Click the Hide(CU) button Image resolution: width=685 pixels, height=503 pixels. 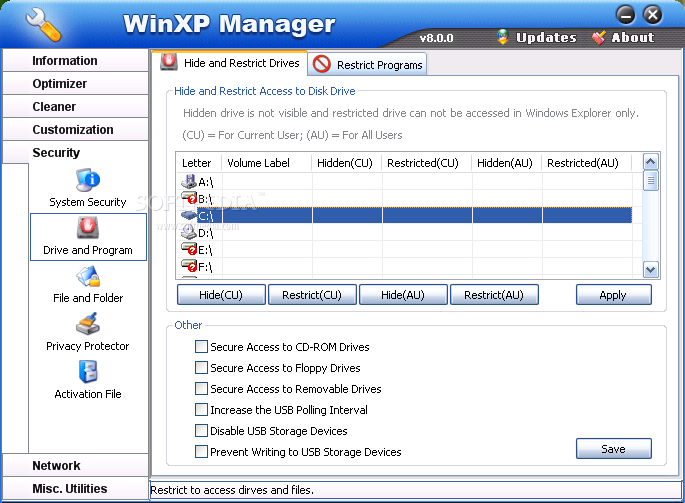[221, 295]
